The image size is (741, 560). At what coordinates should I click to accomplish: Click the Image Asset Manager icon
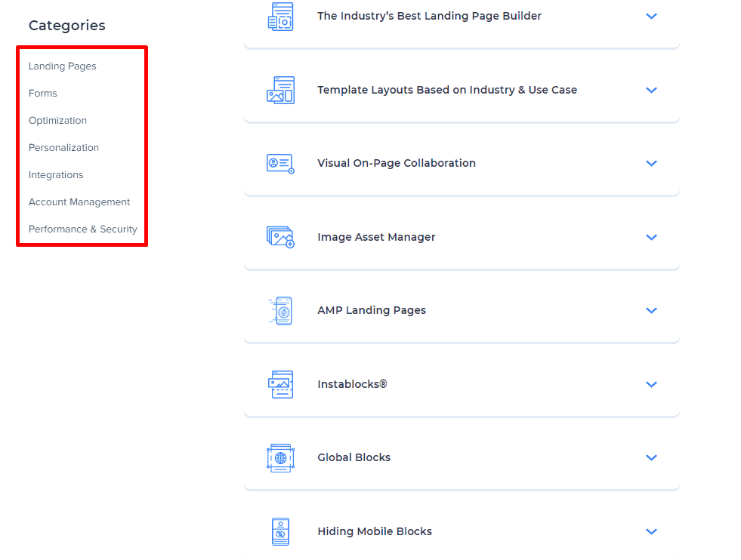pyautogui.click(x=281, y=237)
